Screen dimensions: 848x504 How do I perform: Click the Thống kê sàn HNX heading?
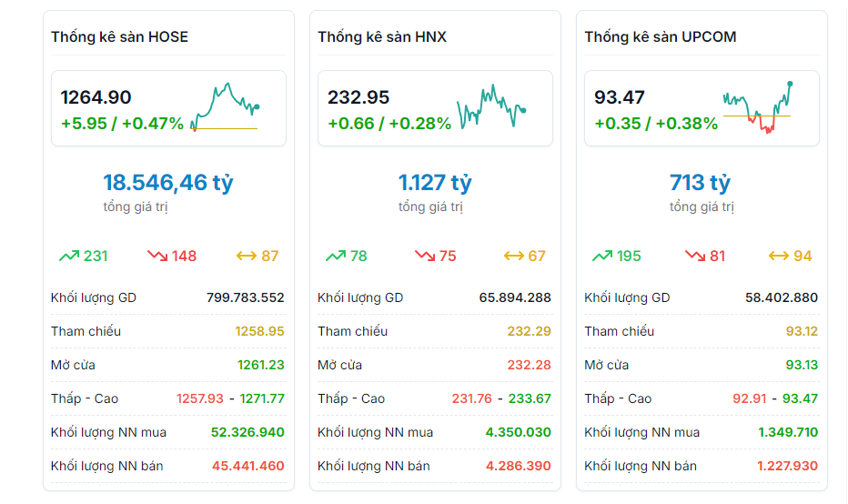(x=382, y=37)
